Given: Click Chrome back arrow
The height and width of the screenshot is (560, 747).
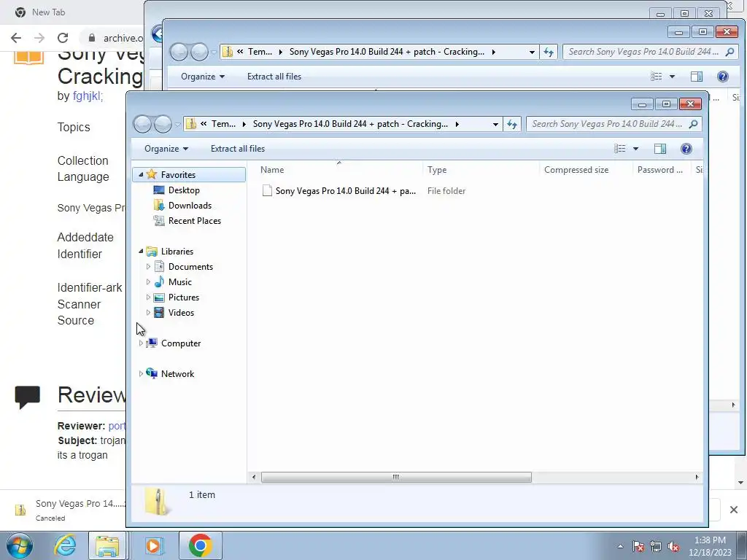Looking at the screenshot, I should click(x=16, y=38).
